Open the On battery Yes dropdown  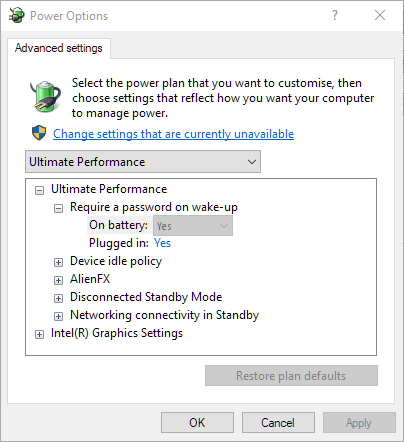pos(193,226)
